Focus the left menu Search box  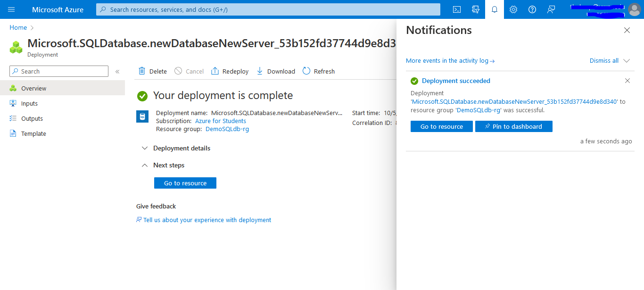pos(59,71)
